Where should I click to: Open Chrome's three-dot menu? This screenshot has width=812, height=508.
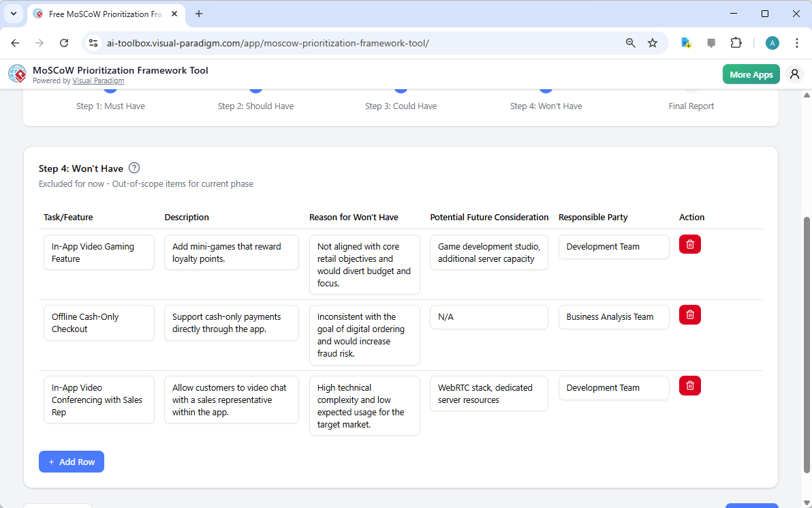(x=797, y=42)
